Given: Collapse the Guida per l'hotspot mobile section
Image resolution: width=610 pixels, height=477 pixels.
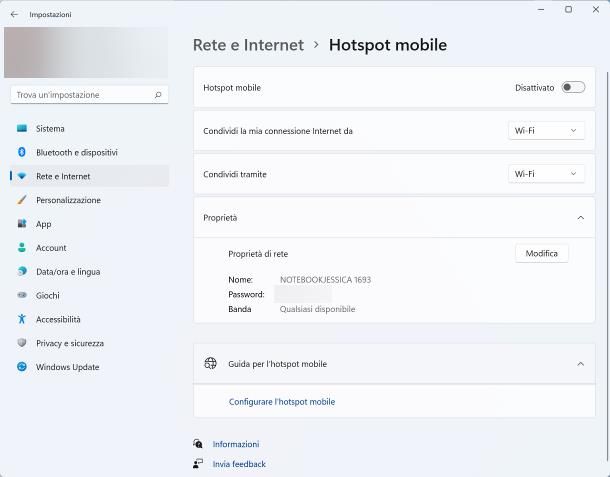Looking at the screenshot, I should (580, 364).
